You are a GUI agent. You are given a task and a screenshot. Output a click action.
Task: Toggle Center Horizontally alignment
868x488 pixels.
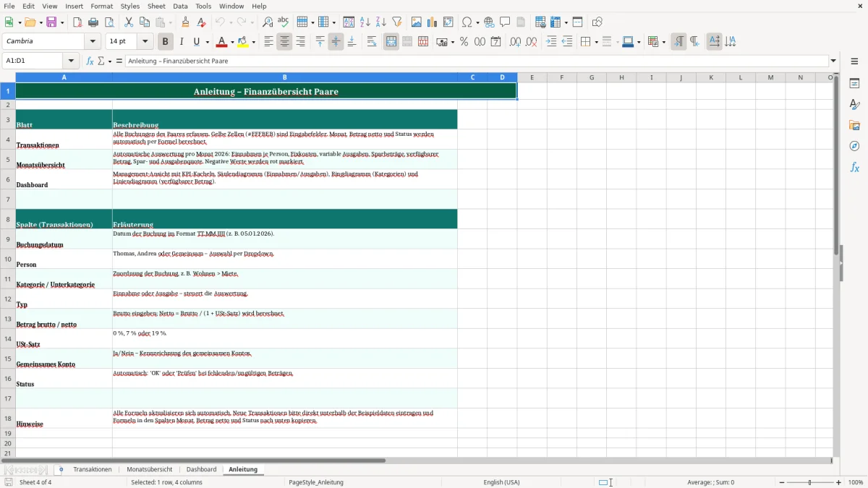point(284,42)
